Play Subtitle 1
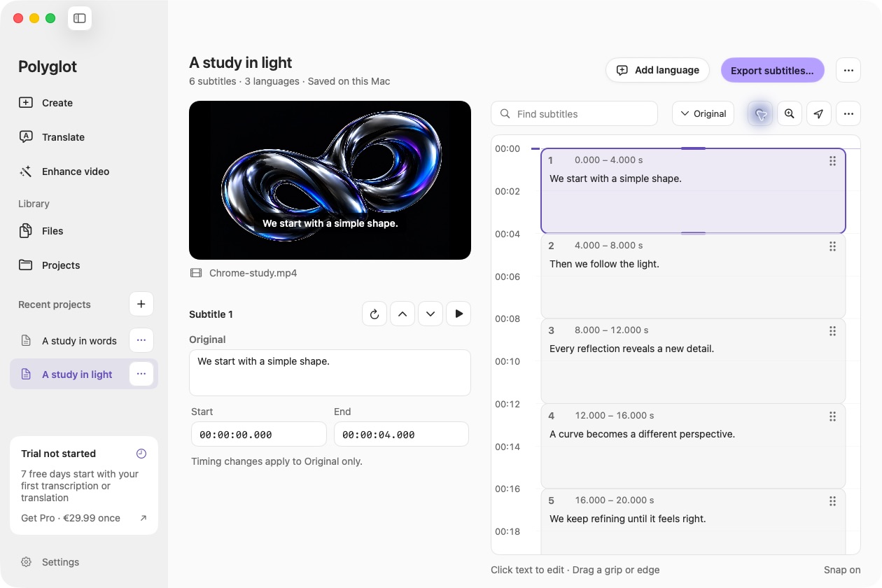Viewport: 882px width, 588px height. pyautogui.click(x=458, y=314)
